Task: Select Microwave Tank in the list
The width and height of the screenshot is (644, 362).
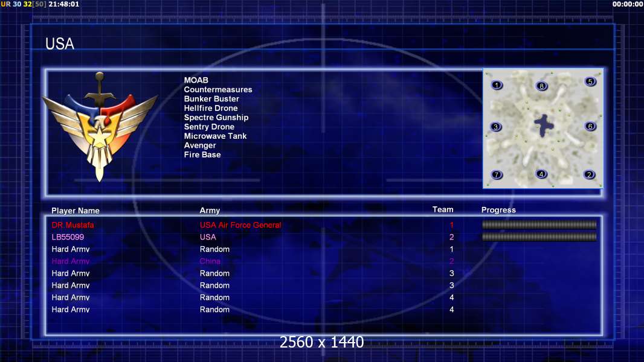Action: pos(215,136)
